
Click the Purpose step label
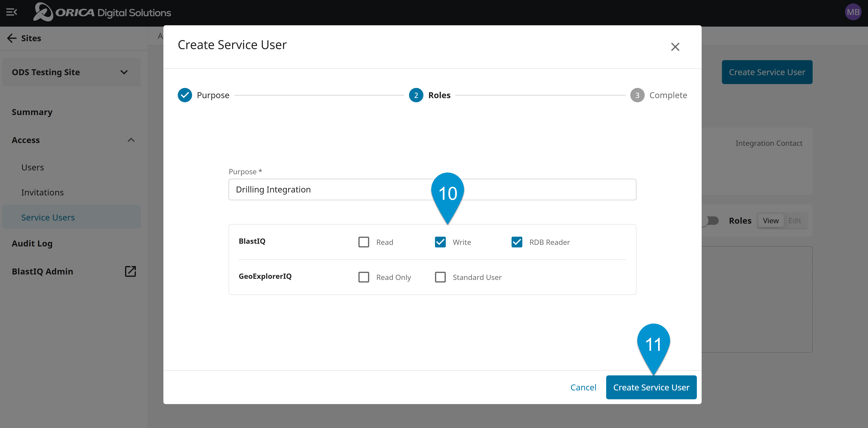tap(213, 95)
